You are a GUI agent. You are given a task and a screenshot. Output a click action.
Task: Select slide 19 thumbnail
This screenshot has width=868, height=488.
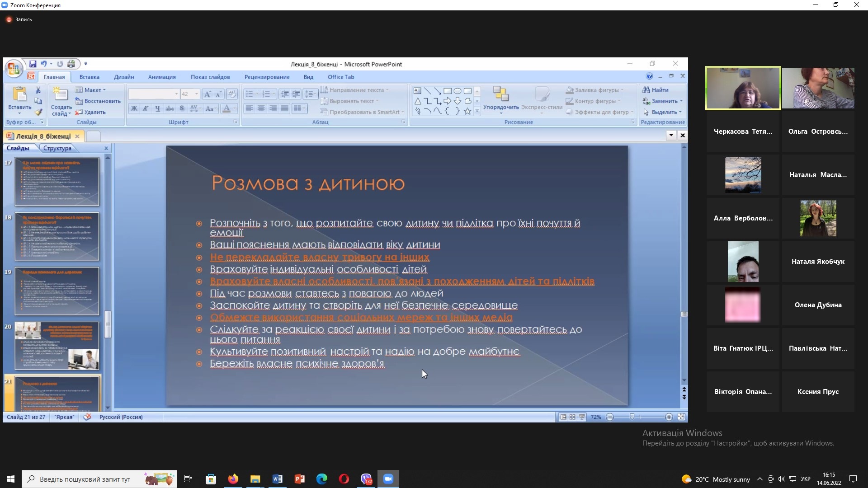point(57,291)
